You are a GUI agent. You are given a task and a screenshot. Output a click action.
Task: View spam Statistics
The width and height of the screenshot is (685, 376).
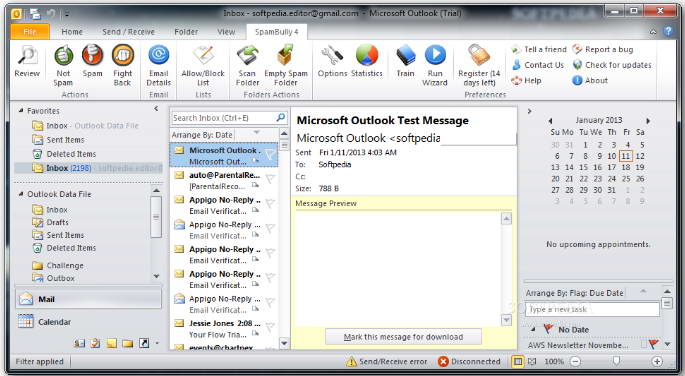[367, 62]
